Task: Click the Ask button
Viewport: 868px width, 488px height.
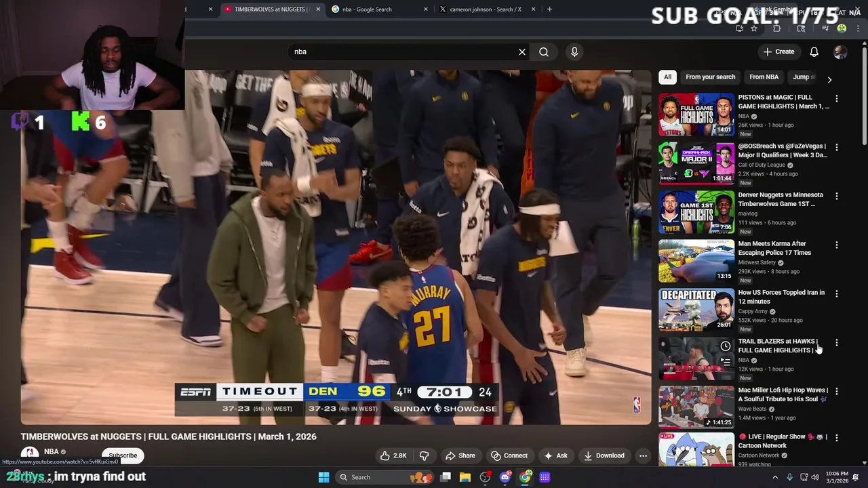Action: pyautogui.click(x=556, y=455)
